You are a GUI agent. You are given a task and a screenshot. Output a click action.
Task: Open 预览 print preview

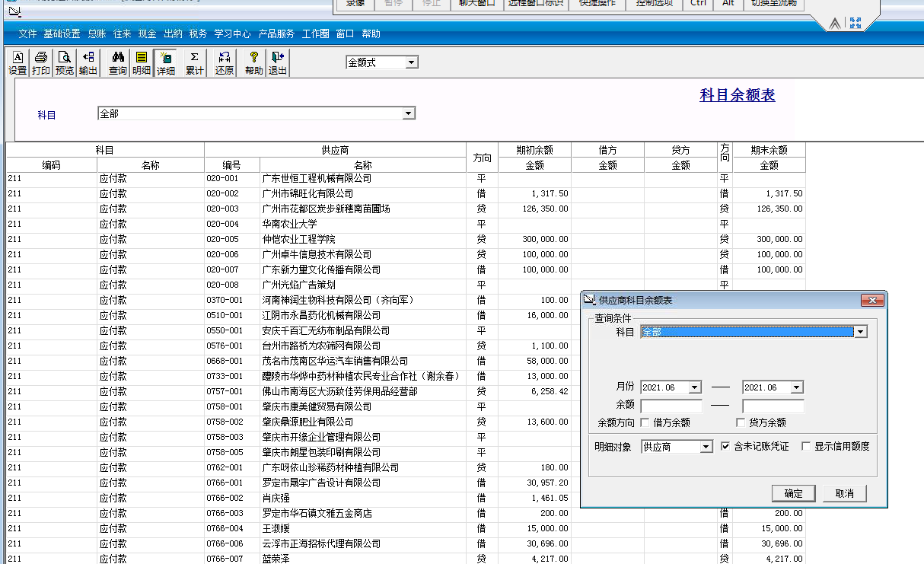point(65,63)
